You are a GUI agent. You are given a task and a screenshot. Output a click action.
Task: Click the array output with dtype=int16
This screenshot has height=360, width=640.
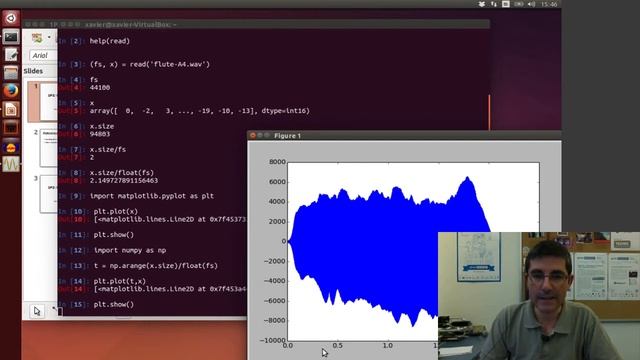pos(200,111)
